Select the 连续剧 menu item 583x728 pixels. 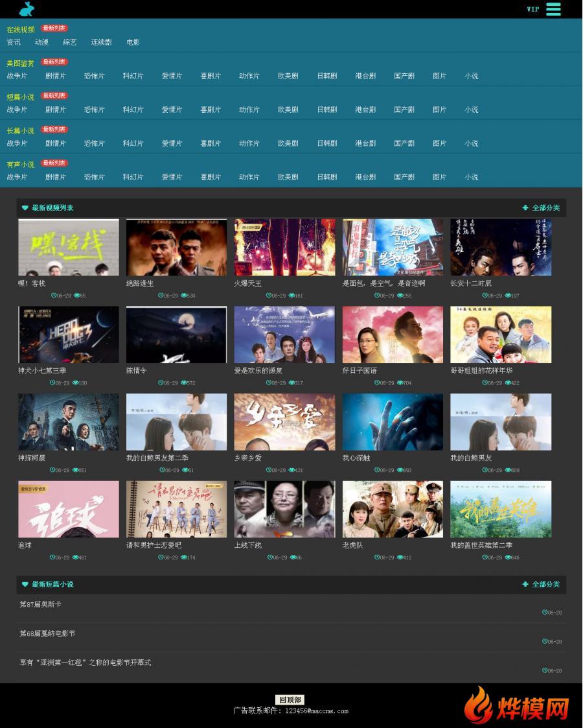(x=102, y=42)
